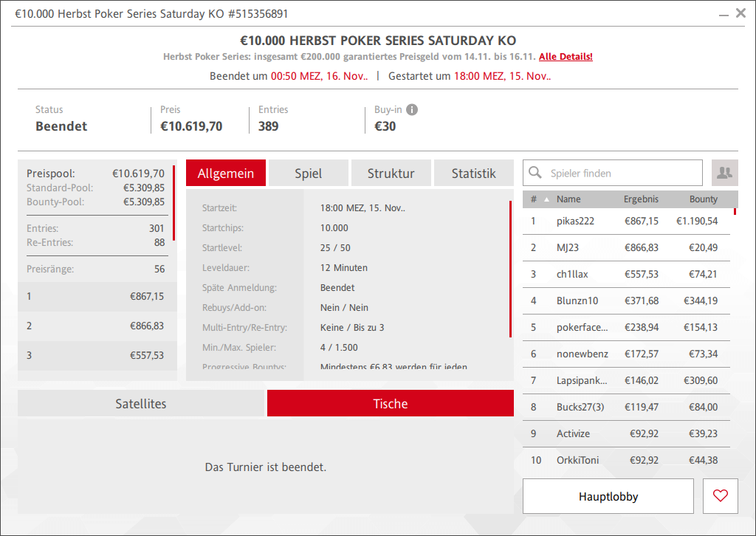Screen dimensions: 756x536
Task: Select the Tische tab
Action: (x=390, y=404)
